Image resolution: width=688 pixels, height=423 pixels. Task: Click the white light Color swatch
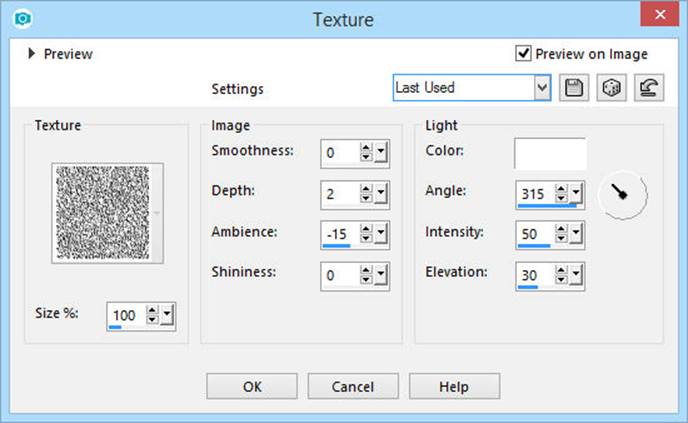(550, 154)
